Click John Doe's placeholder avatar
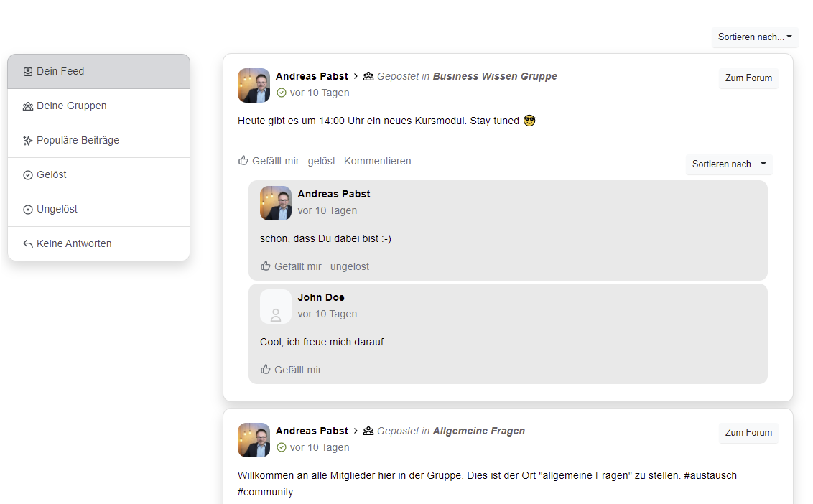This screenshot has height=504, width=813. 275,307
